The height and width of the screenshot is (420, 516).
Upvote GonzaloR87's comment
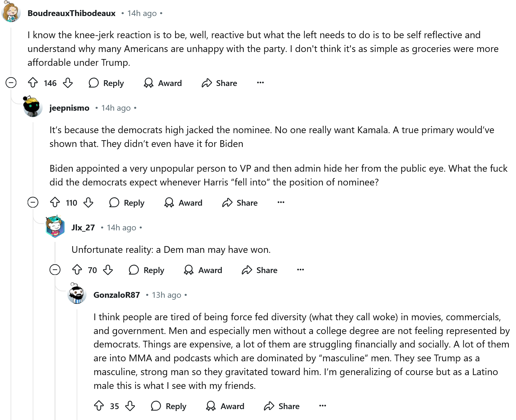tap(99, 406)
